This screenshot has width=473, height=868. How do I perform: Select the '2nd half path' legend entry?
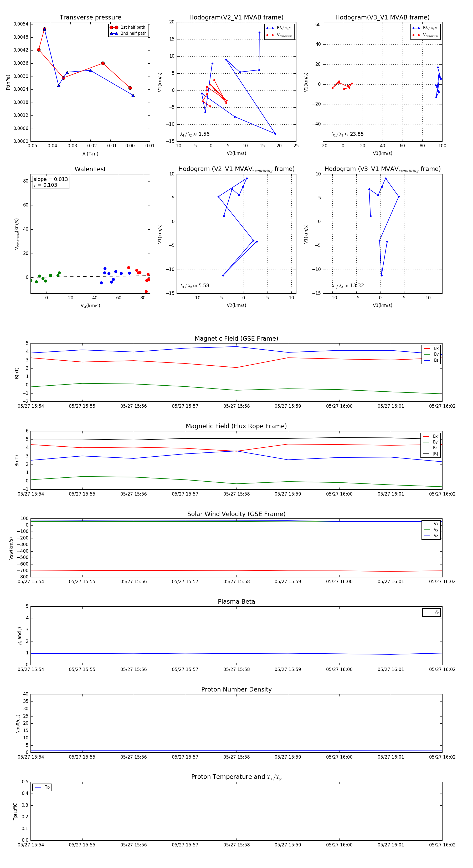[x=128, y=33]
